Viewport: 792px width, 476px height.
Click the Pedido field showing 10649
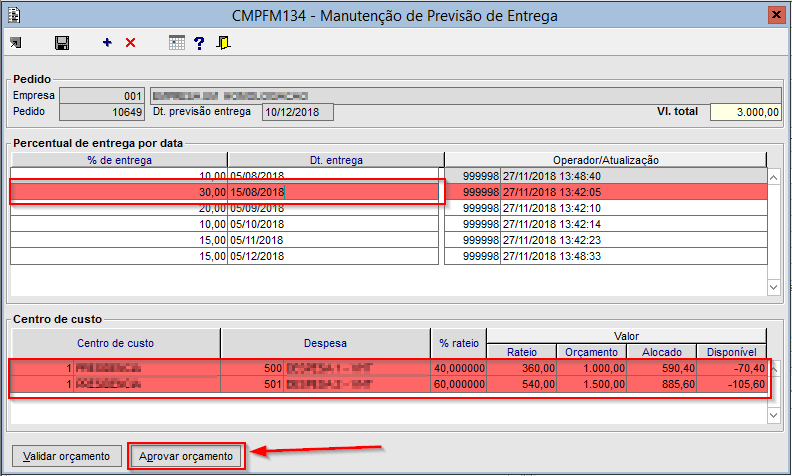click(102, 112)
